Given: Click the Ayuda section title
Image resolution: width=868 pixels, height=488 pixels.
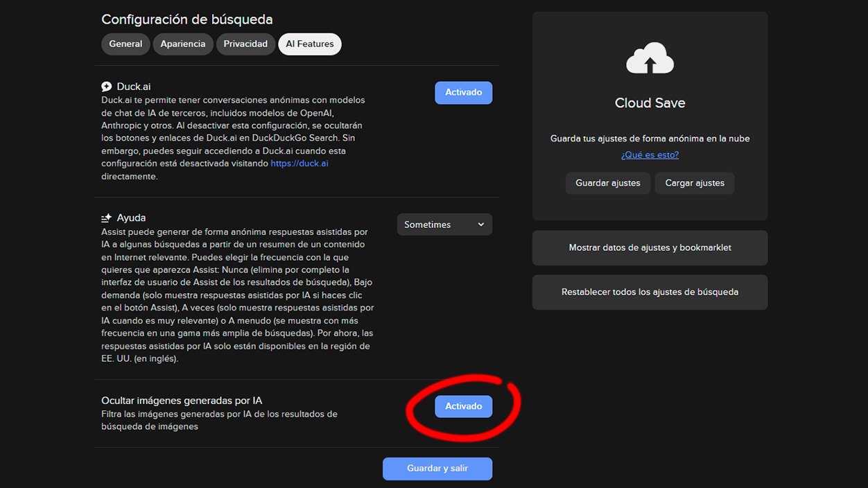Looking at the screenshot, I should [x=131, y=218].
